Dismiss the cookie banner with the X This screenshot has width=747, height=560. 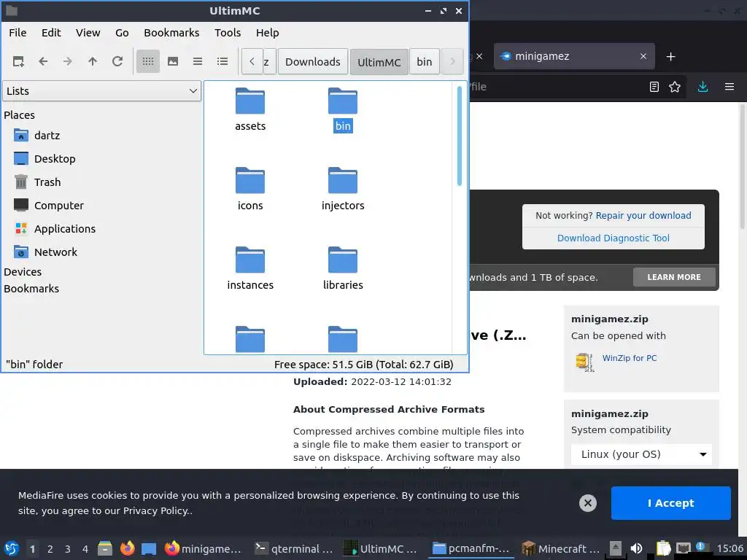(x=588, y=503)
